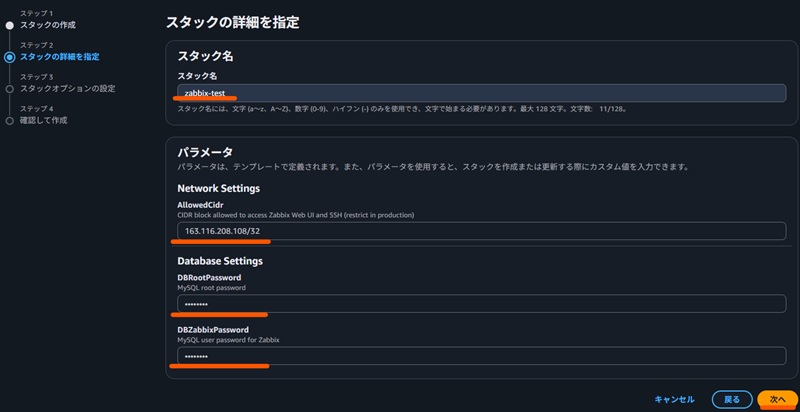Viewport: 800px width, 412px height.
Task: Select the Step 2 active circle indicator
Action: 9,57
